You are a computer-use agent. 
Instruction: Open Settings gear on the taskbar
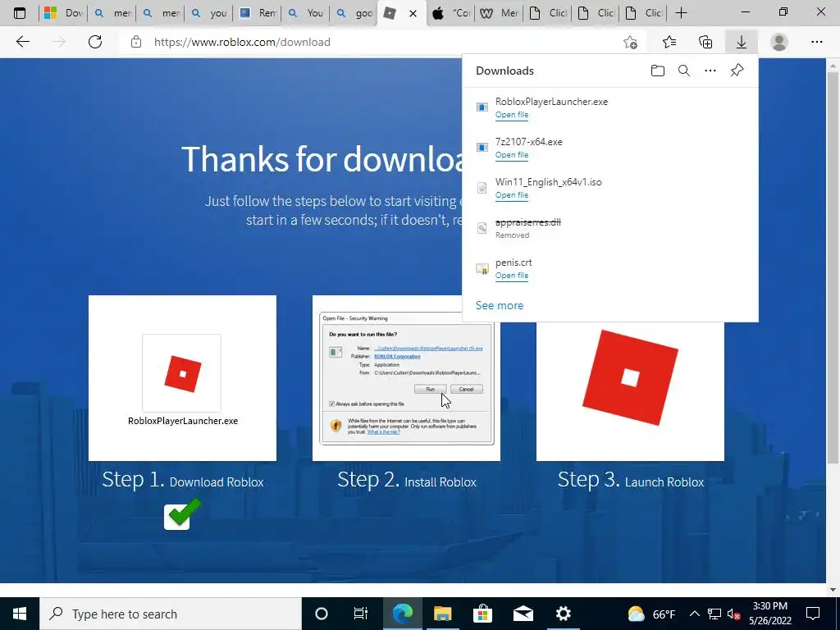click(563, 614)
